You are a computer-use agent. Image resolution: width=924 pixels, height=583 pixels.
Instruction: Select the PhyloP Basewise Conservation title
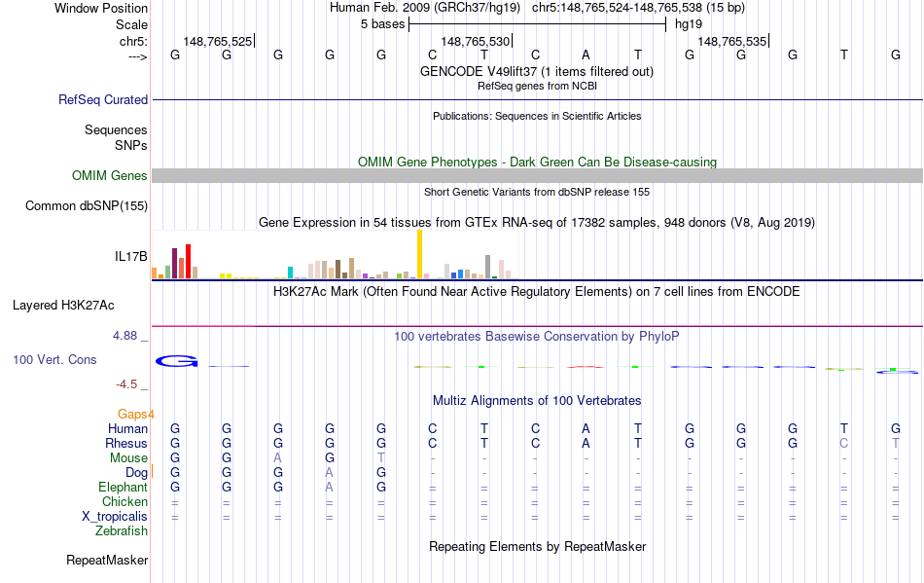536,337
